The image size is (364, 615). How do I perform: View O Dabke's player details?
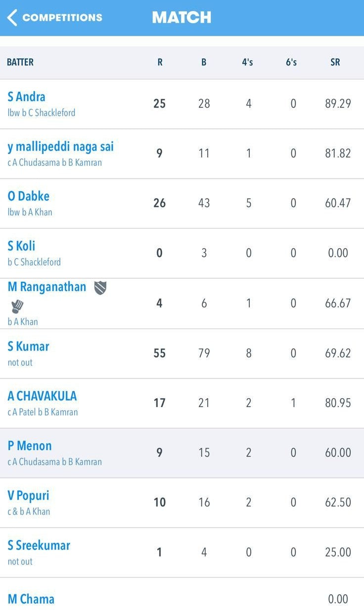coord(29,196)
